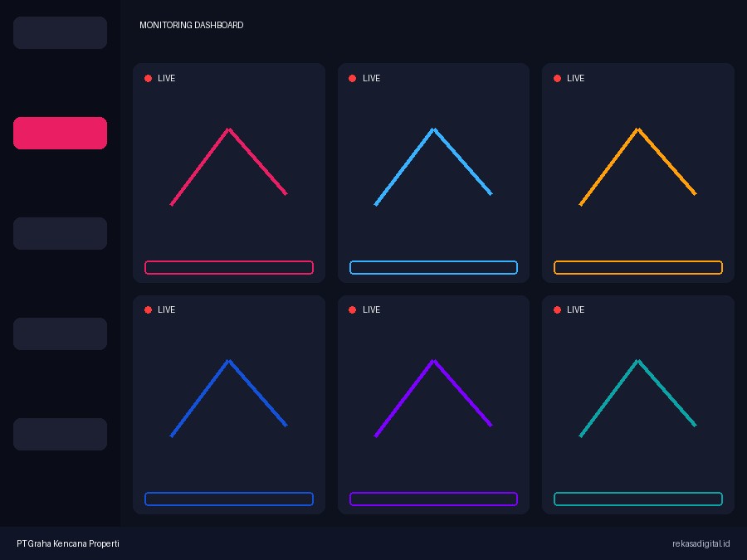Screen dimensions: 747x560
Task: Click the LIVE label on the pink chart card
Action: click(x=166, y=79)
